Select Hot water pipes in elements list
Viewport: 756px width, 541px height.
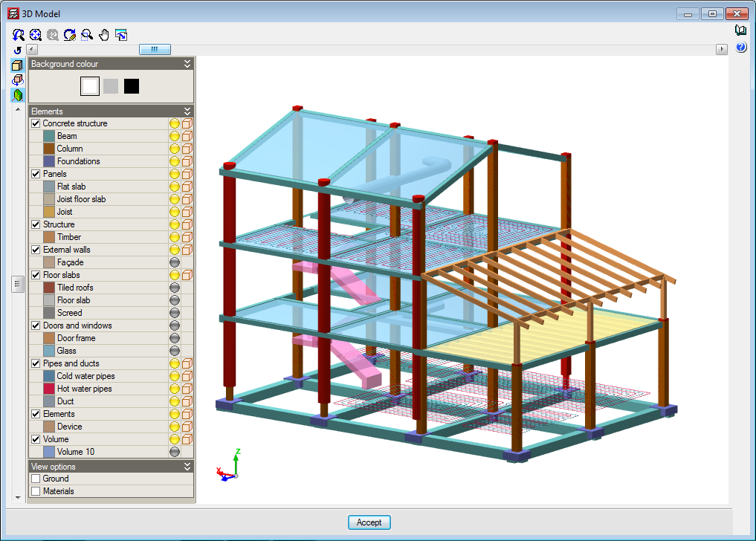click(x=84, y=389)
